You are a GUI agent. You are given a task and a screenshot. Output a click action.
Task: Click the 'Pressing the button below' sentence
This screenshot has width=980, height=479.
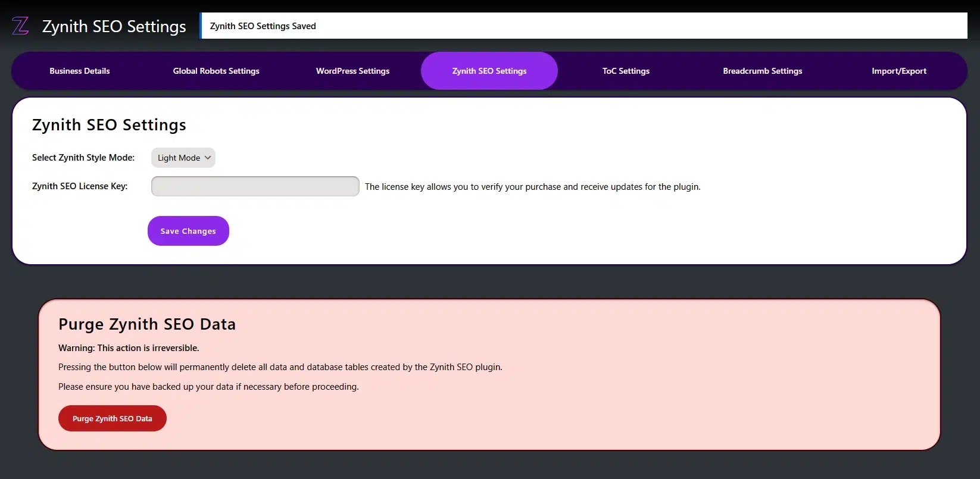click(x=280, y=367)
